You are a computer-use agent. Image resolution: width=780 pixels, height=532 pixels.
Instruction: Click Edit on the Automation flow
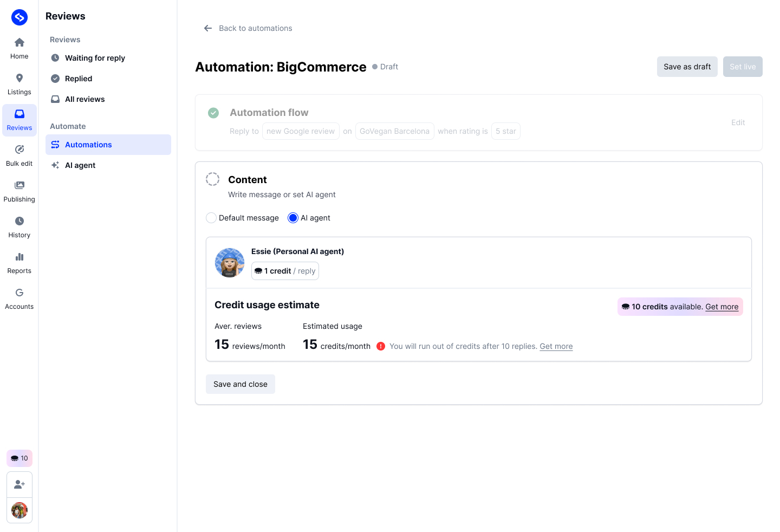click(x=738, y=122)
